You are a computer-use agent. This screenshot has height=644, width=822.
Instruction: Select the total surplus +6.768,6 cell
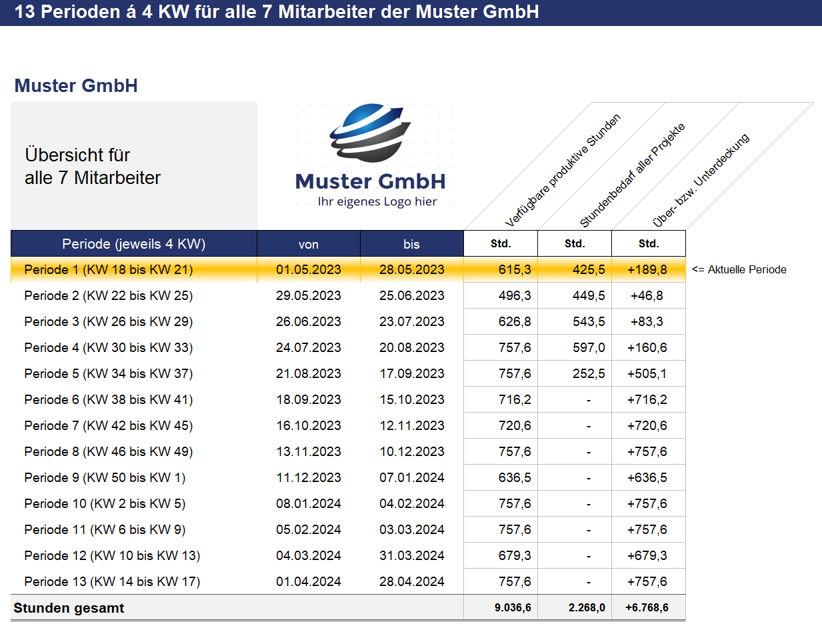pos(648,607)
